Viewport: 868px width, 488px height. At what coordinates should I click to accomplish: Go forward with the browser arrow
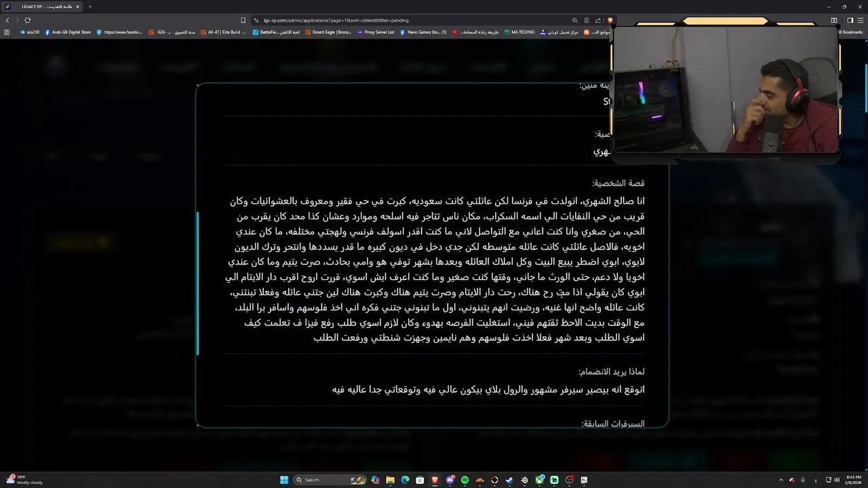coord(18,20)
